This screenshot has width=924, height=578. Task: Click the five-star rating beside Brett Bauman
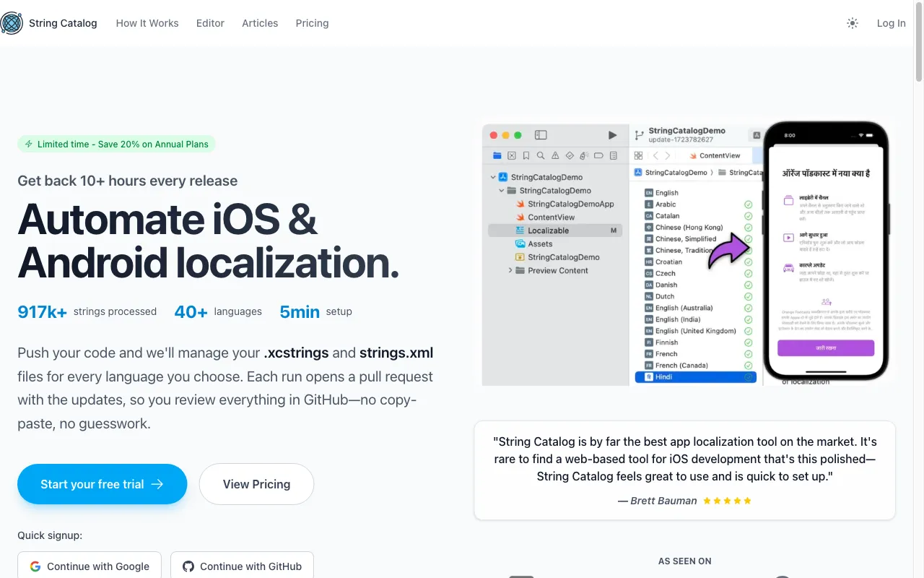(727, 501)
